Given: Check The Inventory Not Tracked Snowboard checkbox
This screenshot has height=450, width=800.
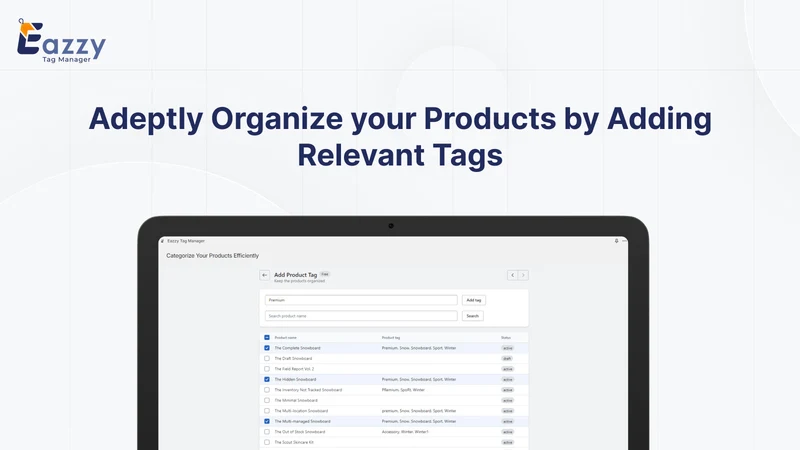Looking at the screenshot, I should coord(267,390).
